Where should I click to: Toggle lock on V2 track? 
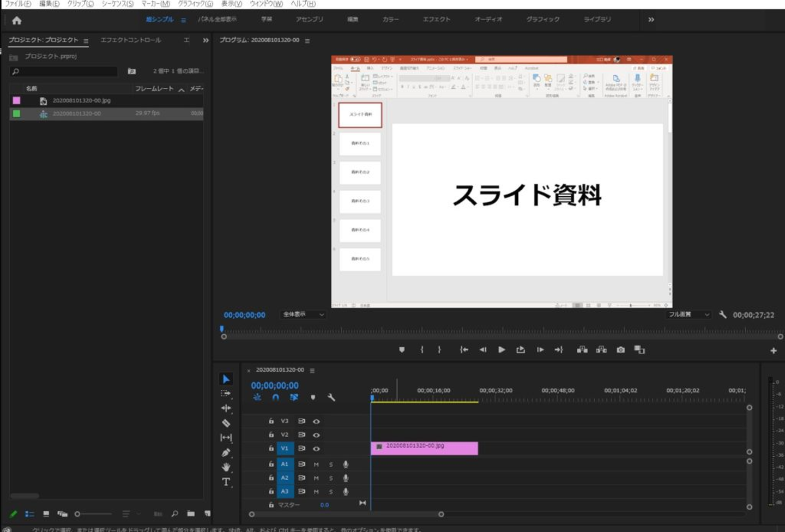click(x=271, y=435)
